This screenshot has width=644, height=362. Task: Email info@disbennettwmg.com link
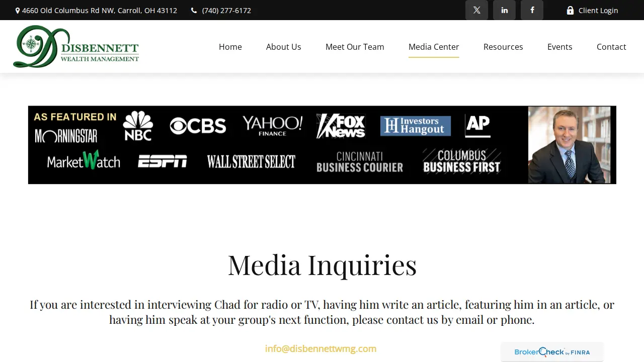pyautogui.click(x=321, y=348)
